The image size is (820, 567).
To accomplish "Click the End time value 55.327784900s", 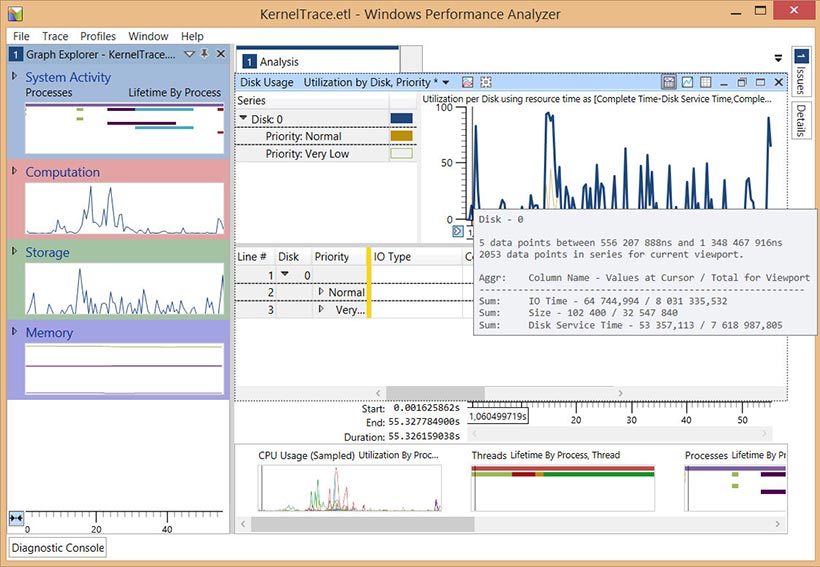I will coord(424,422).
